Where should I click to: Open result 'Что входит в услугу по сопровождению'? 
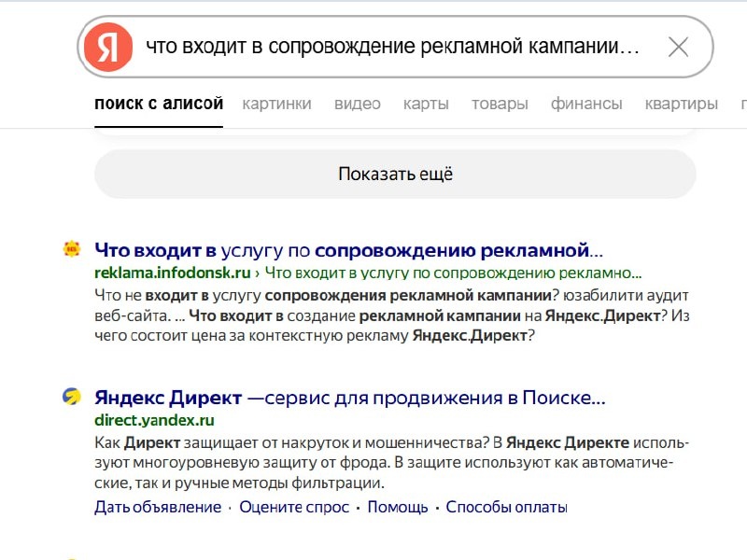pos(348,250)
